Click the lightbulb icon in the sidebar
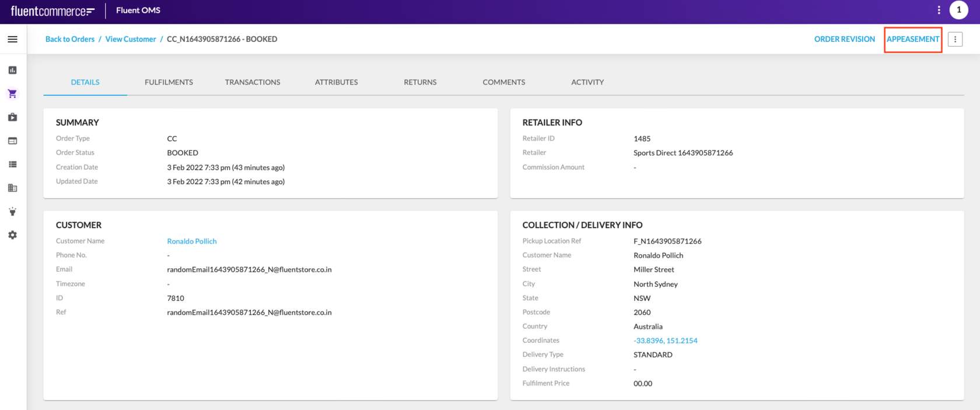This screenshot has width=980, height=410. (x=12, y=212)
